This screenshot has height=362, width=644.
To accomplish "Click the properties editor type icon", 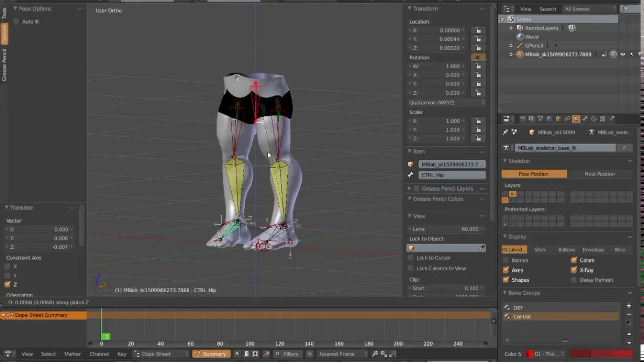I will pos(507,119).
